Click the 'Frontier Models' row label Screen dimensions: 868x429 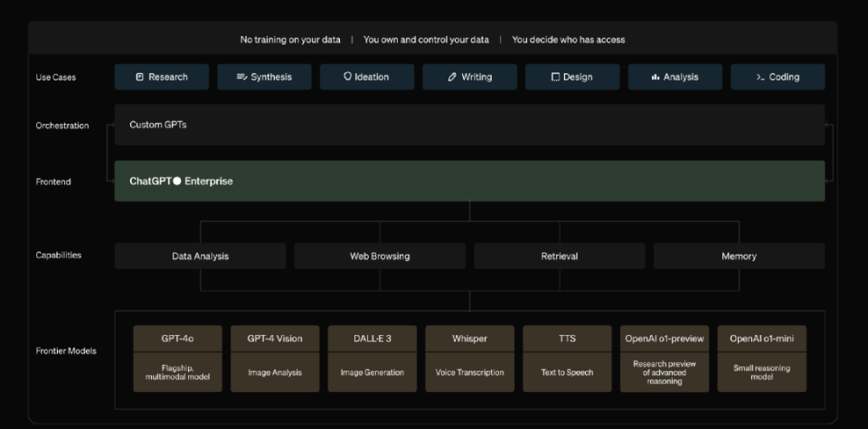(x=66, y=351)
